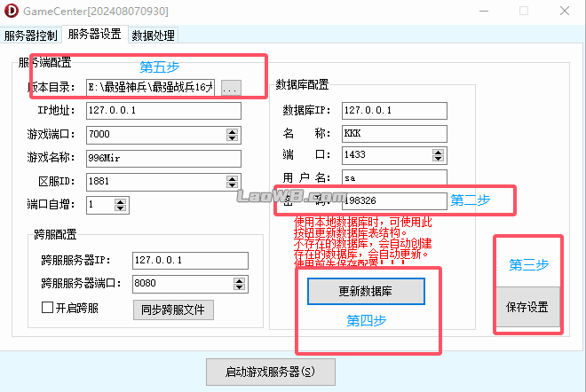
Task: Browse for the version directory with the ... button
Action: point(231,88)
